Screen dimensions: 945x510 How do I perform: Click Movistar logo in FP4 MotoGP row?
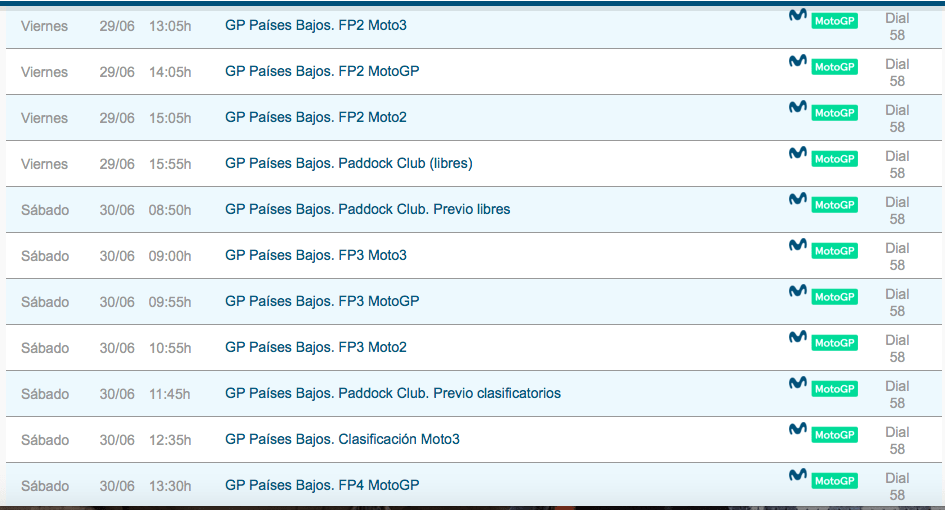click(798, 475)
